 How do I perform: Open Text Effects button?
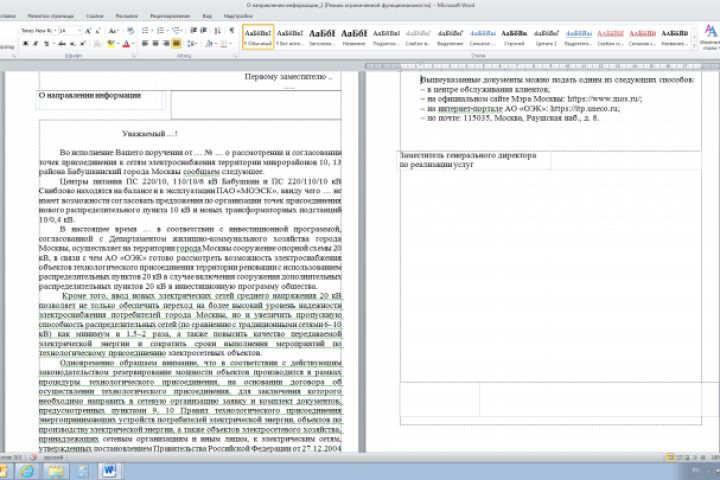(x=97, y=44)
